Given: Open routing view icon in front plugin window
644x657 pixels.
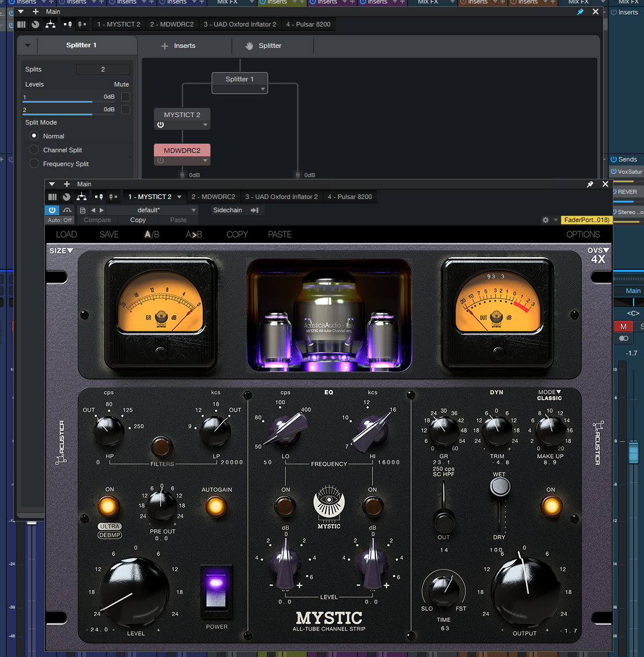Looking at the screenshot, I should click(x=82, y=197).
